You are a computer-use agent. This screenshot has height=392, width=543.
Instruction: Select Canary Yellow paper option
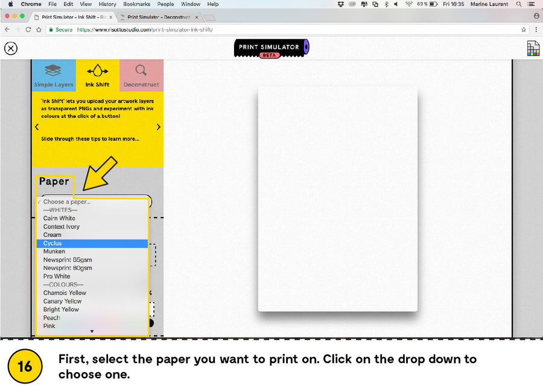[62, 301]
